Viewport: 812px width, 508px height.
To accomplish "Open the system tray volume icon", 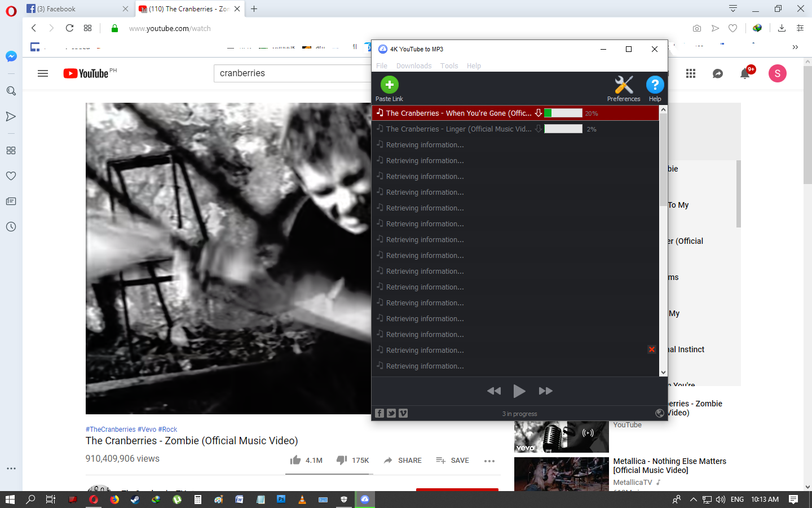I will (x=720, y=499).
